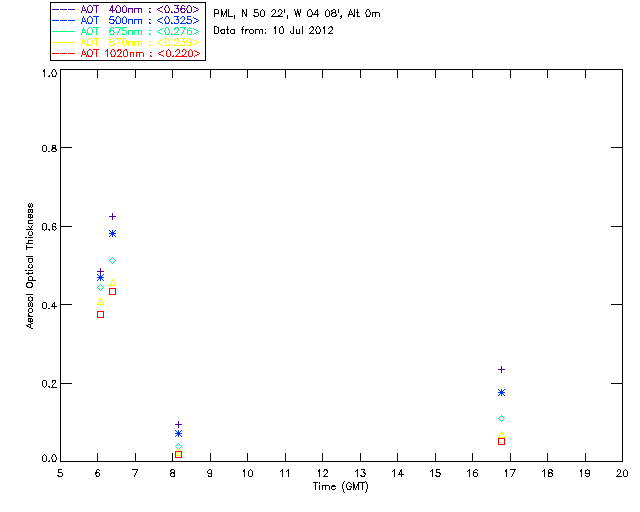Click the 'Time (GMT)' axis title
Screen dimensions: 640x512
point(340,487)
